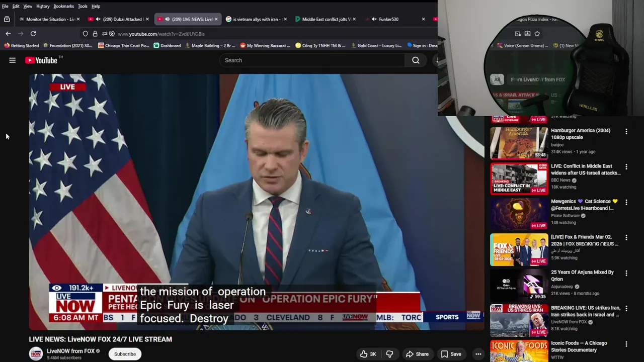Click the picture-in-picture icon near the star
The image size is (644, 362).
(x=518, y=34)
